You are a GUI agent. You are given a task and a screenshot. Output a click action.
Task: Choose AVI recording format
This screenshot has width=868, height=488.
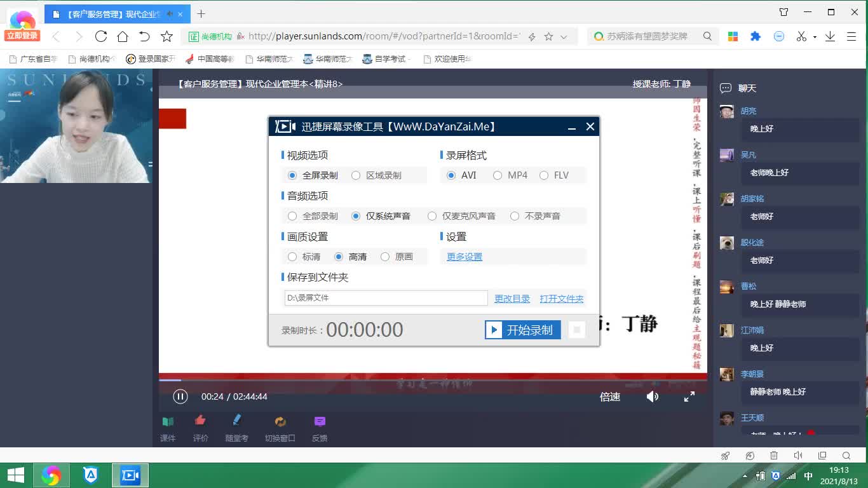pyautogui.click(x=461, y=175)
